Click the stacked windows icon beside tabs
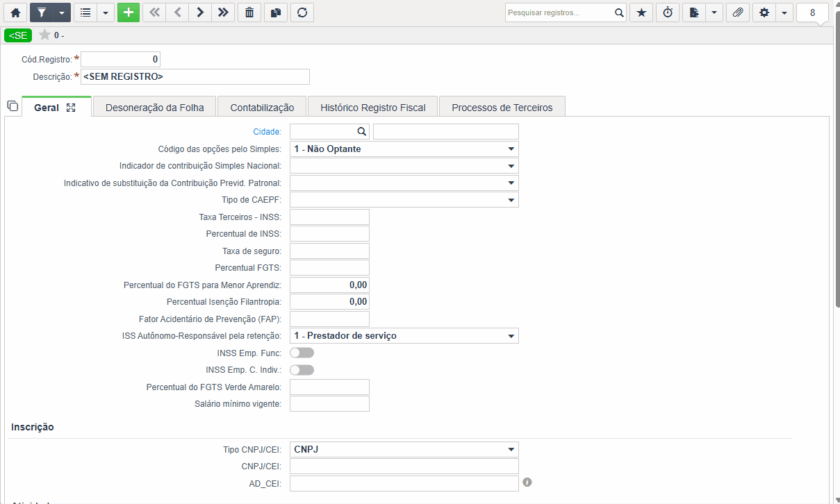 pos(12,106)
